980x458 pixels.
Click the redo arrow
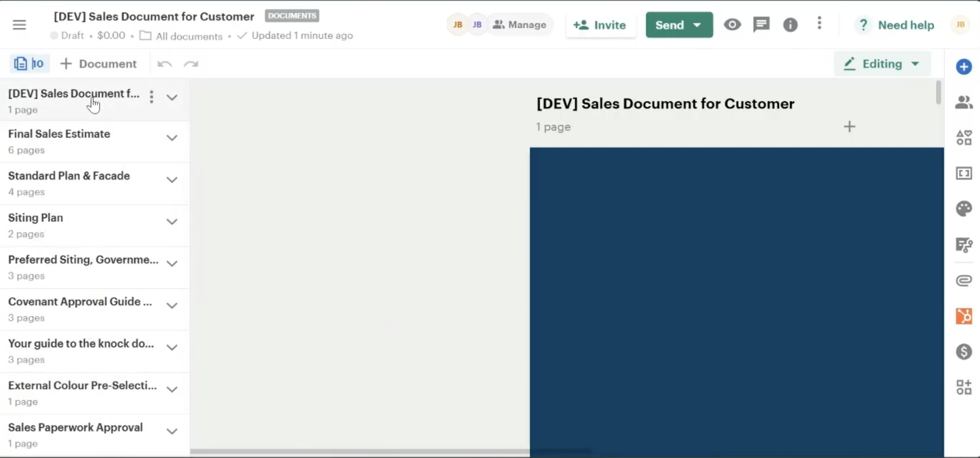(x=191, y=64)
